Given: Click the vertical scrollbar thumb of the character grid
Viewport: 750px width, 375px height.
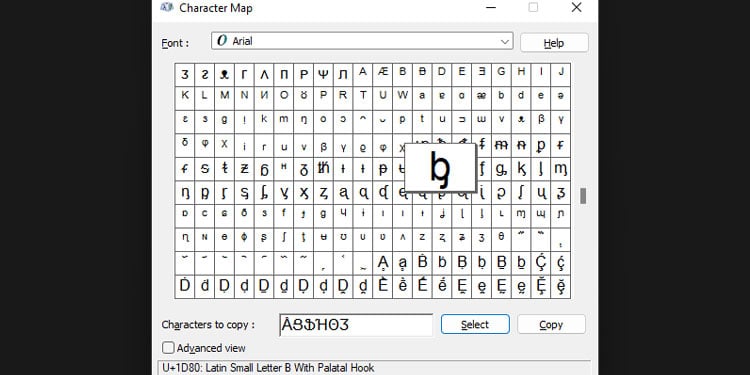Looking at the screenshot, I should click(x=583, y=196).
